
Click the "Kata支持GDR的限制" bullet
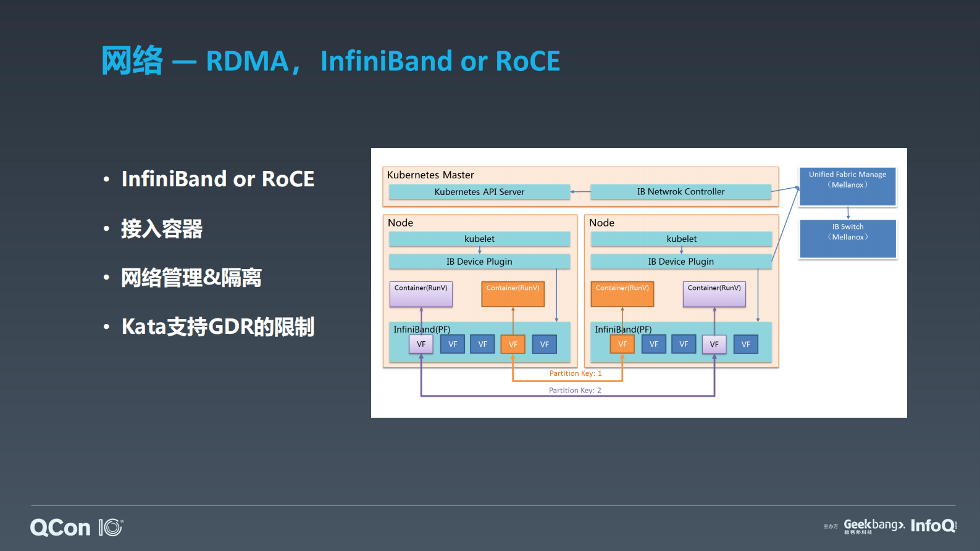(x=217, y=326)
